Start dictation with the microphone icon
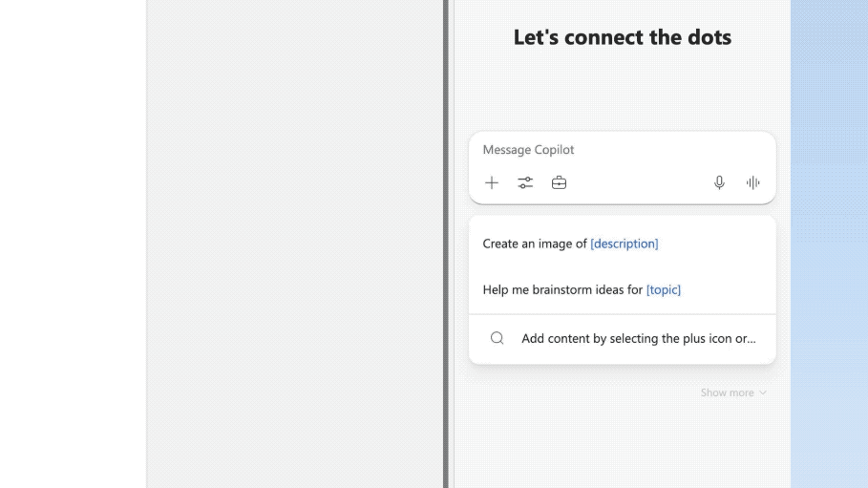868x488 pixels. (719, 182)
